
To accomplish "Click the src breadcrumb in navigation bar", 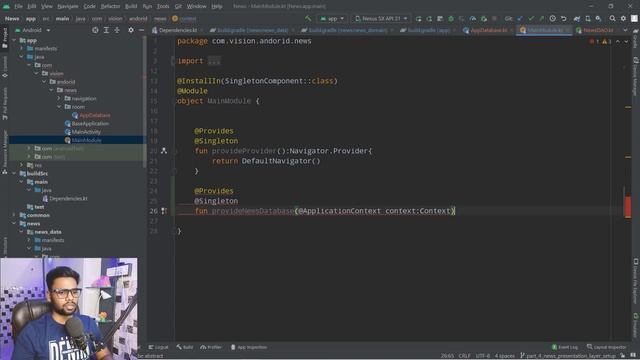I will [x=46, y=18].
